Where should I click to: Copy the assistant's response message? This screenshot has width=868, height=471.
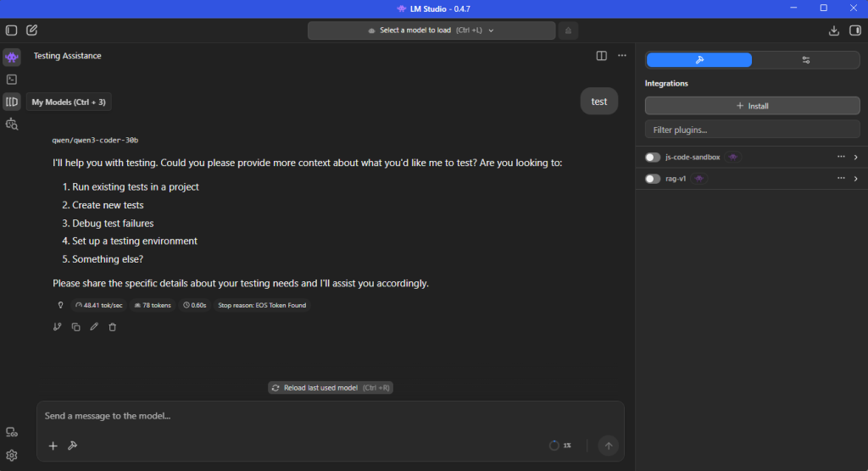click(x=76, y=326)
